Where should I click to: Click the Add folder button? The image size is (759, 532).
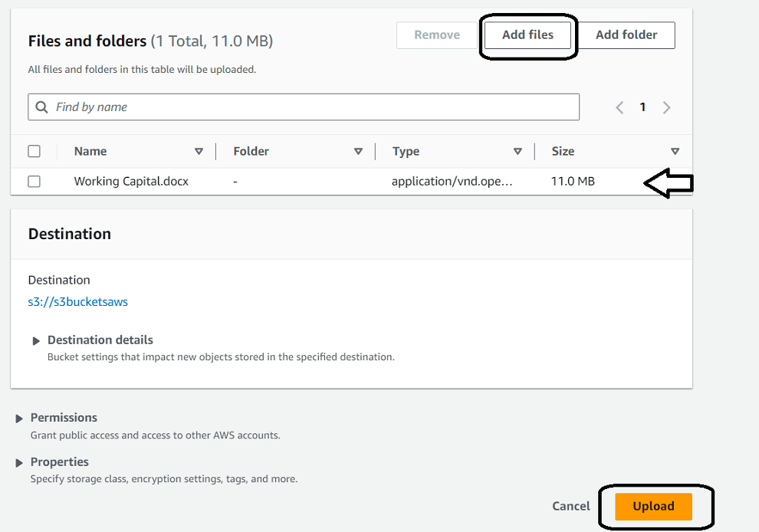(626, 35)
